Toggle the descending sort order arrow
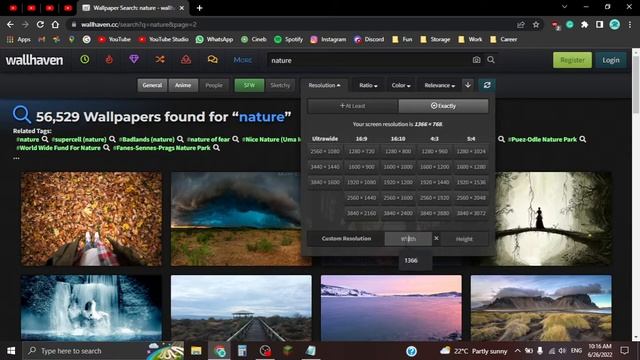640x360 pixels. coord(468,85)
